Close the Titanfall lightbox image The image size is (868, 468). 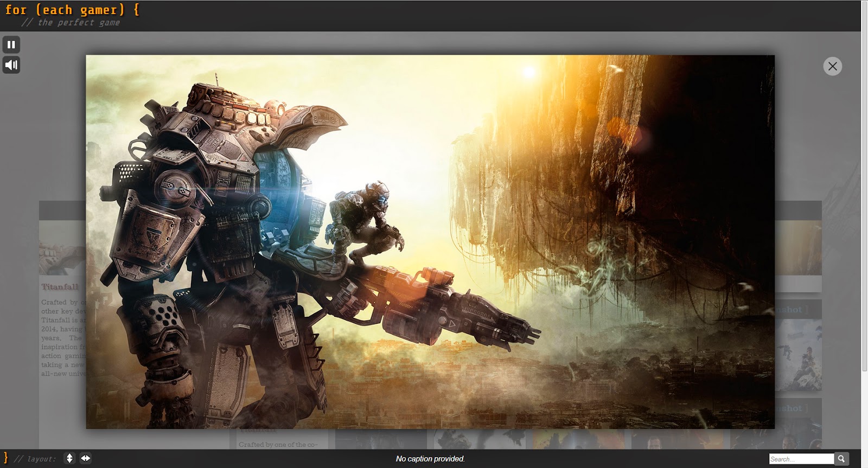(832, 66)
